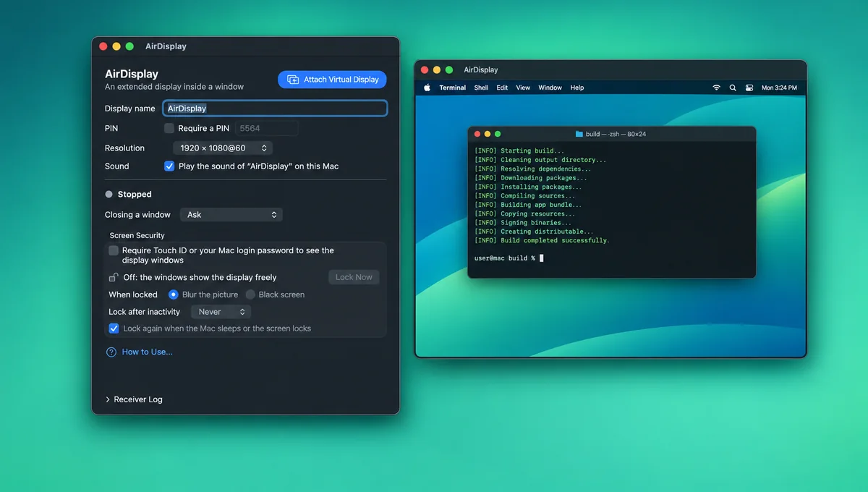This screenshot has width=868, height=492.
Task: Click the Wi-Fi icon in menu bar
Action: (716, 88)
